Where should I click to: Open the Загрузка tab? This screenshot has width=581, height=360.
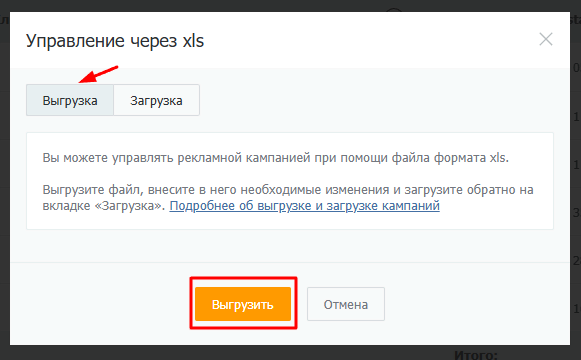pyautogui.click(x=156, y=100)
